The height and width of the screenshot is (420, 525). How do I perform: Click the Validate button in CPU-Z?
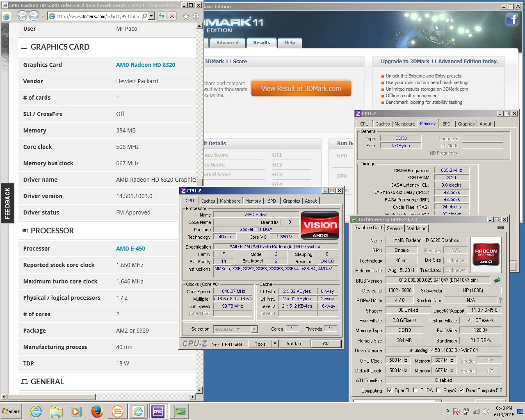click(294, 344)
